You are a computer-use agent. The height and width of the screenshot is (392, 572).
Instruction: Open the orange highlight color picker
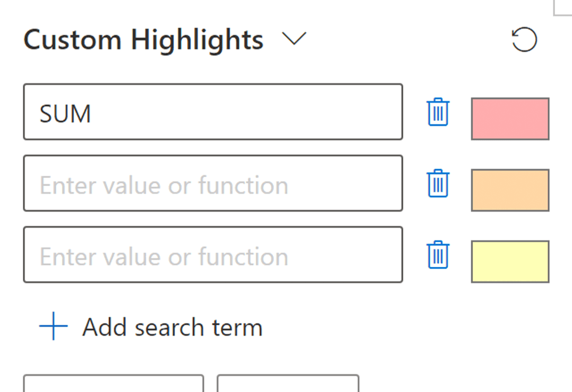coord(510,190)
